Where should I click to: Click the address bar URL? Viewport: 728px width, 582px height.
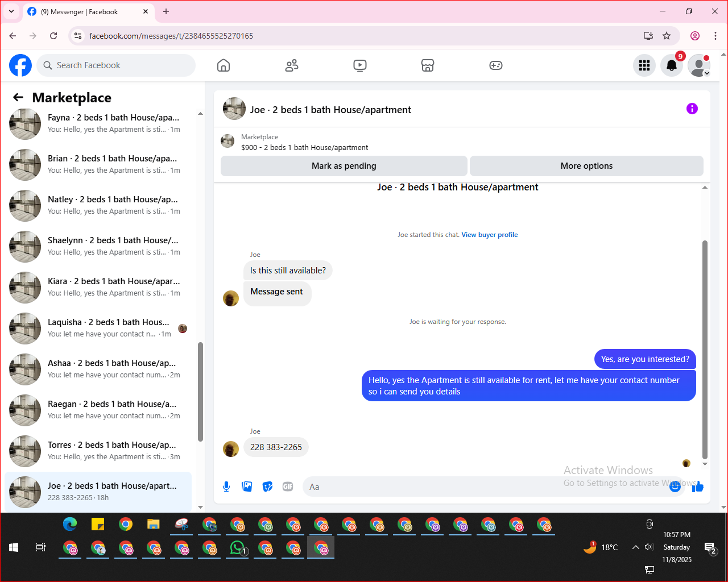point(171,36)
